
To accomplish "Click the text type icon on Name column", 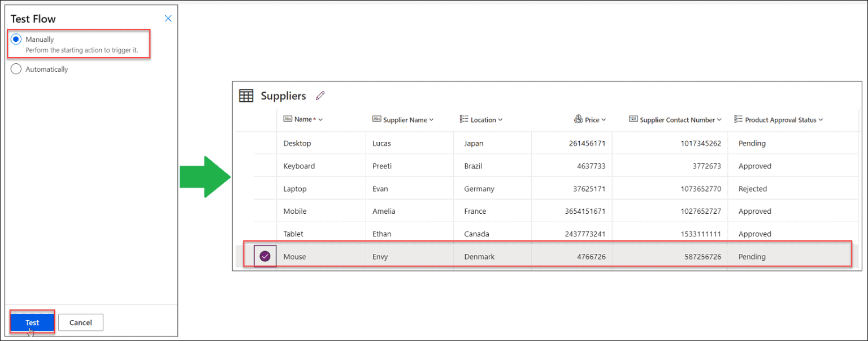I will tap(288, 119).
